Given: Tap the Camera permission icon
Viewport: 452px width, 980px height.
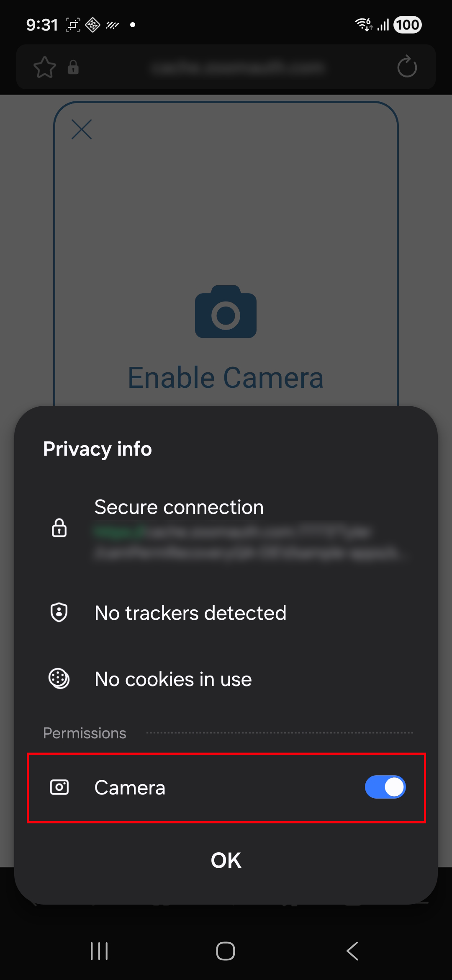Looking at the screenshot, I should [x=59, y=787].
